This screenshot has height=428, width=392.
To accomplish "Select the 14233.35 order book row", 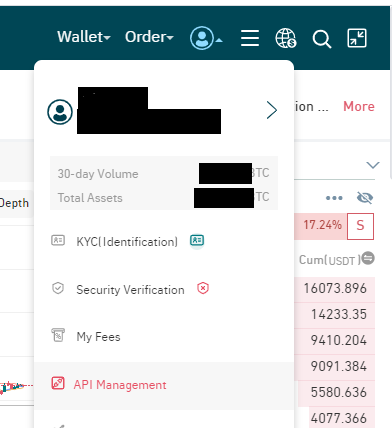I will (x=335, y=314).
